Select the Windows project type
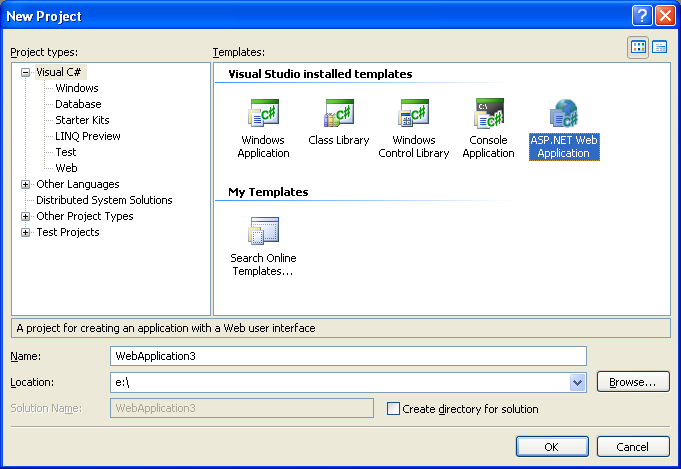This screenshot has height=469, width=681. 77,88
